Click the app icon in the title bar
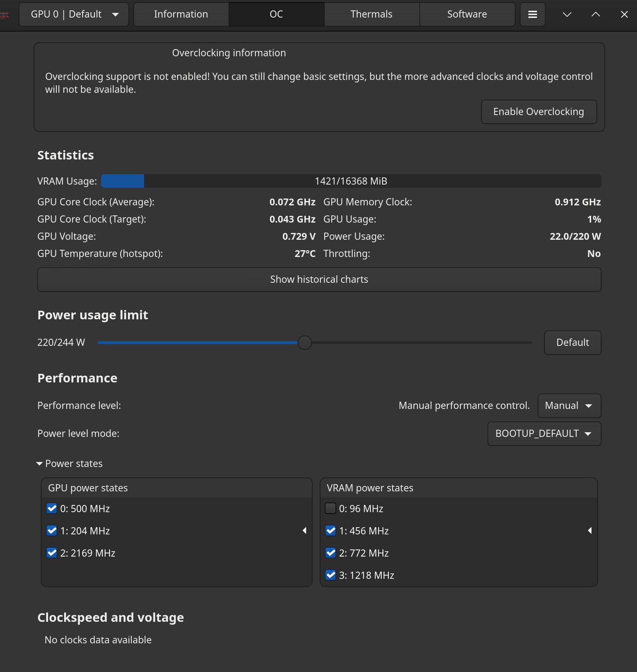637x672 pixels. [4, 15]
